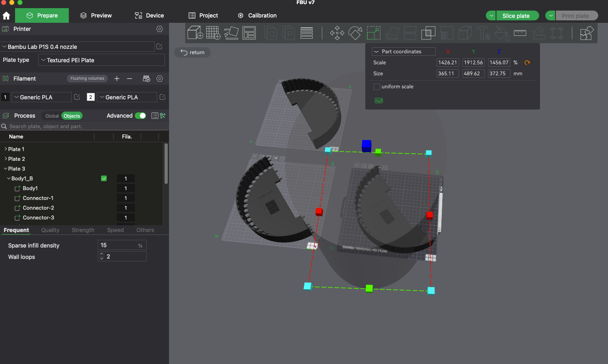Enable the uniform scale checkbox
608x364 pixels.
(377, 87)
